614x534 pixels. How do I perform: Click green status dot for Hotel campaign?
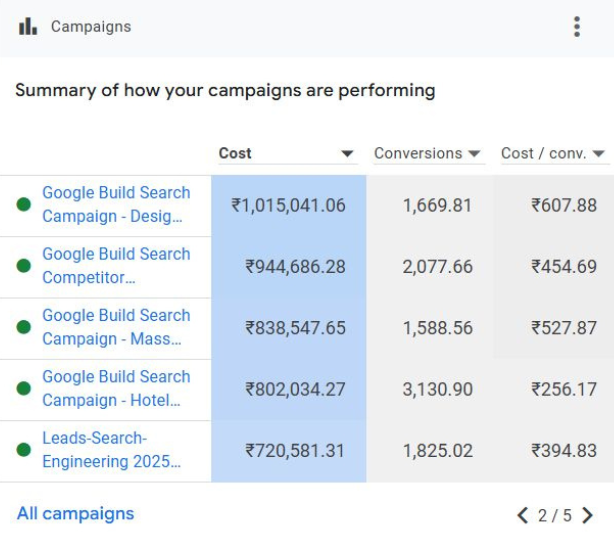[x=24, y=389]
